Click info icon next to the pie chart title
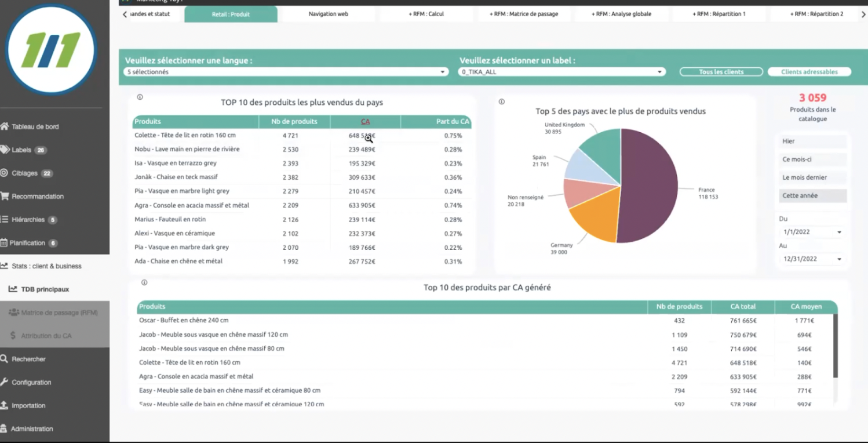This screenshot has height=443, width=868. tap(501, 101)
